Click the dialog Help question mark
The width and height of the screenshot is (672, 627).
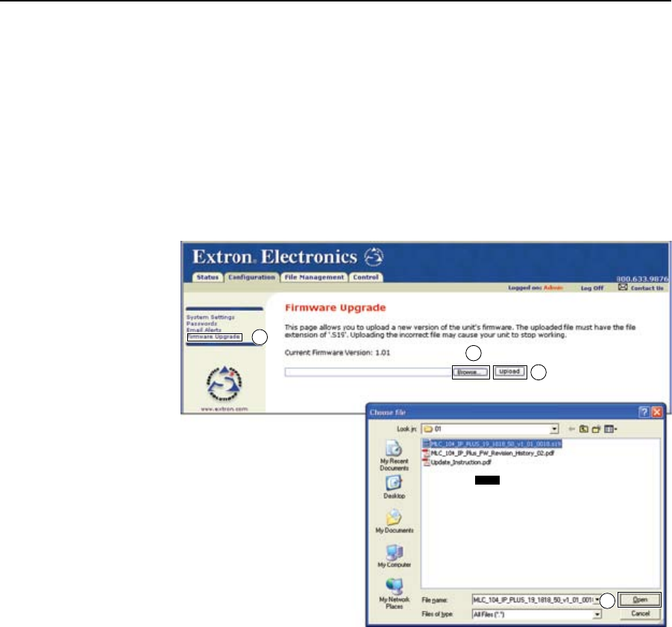[644, 412]
